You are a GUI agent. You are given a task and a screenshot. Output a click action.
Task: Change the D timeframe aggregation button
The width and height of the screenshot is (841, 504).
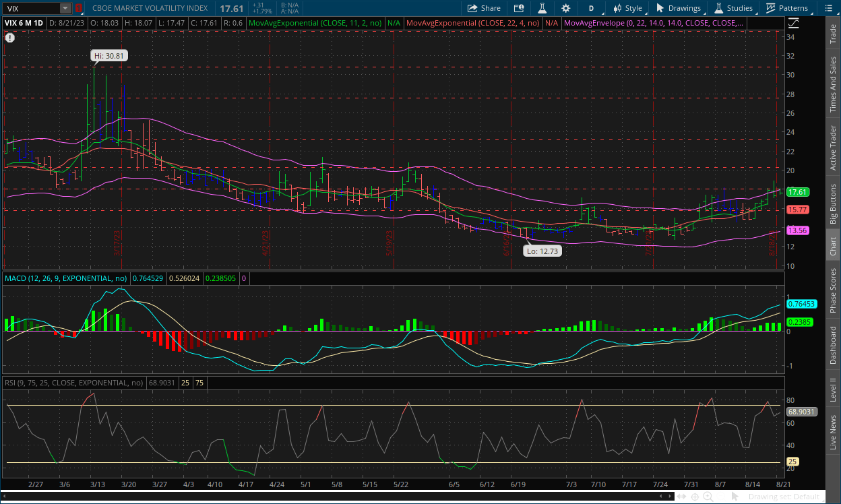tap(592, 8)
